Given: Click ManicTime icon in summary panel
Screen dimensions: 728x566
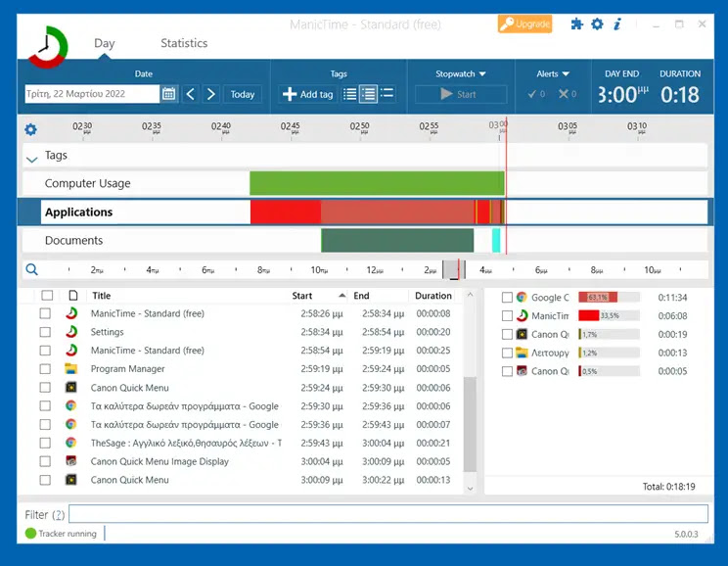Looking at the screenshot, I should 522,315.
